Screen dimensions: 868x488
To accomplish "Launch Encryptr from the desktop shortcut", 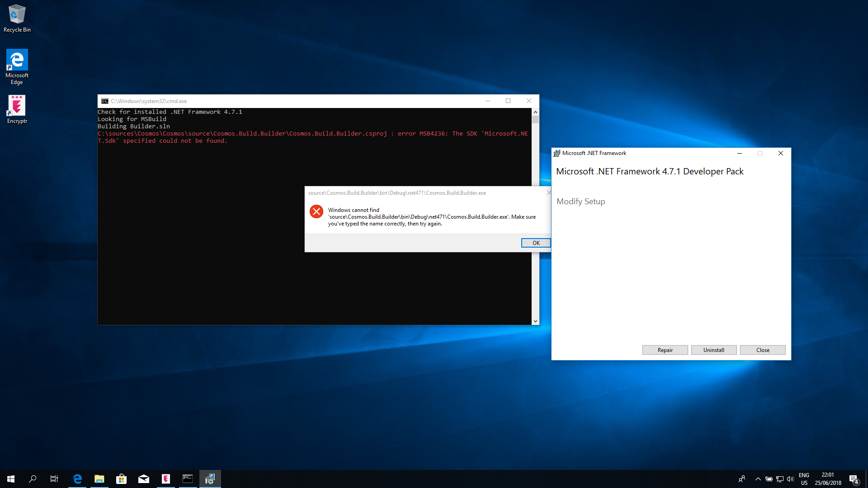I will (17, 103).
